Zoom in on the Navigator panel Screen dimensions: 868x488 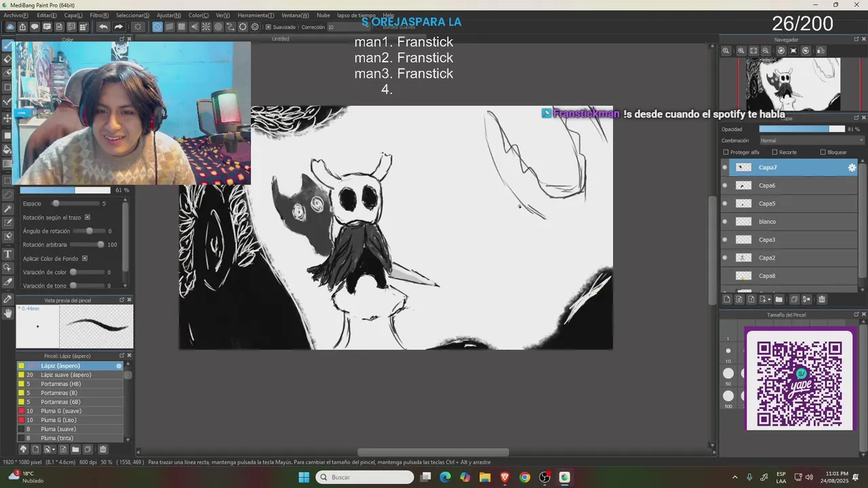click(x=741, y=51)
